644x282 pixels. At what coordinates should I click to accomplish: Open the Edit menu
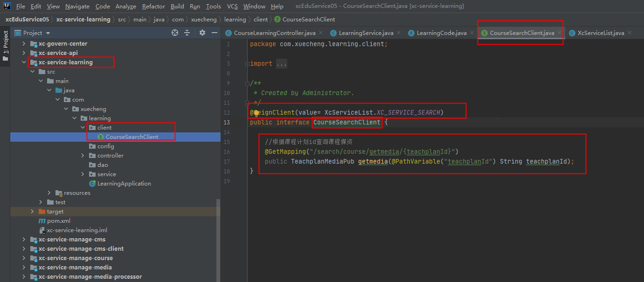coord(36,7)
